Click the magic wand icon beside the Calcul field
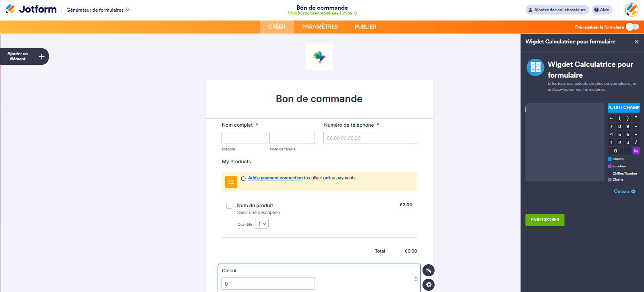The image size is (644, 292). pos(428,270)
